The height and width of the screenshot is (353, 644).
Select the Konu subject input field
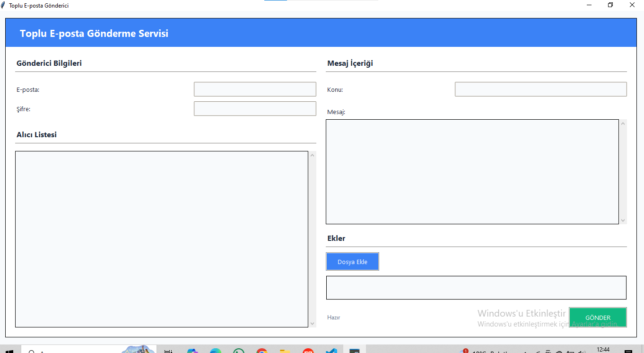tap(540, 89)
